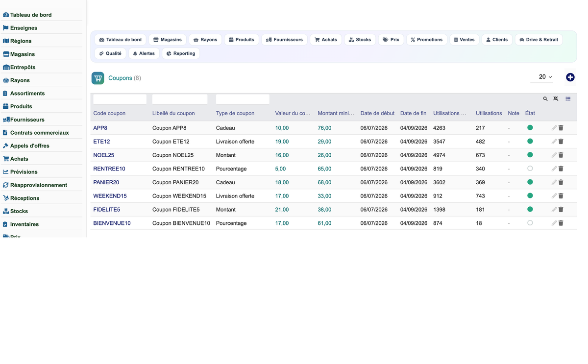Toggle the État status of FIDELITE5
588x364 pixels.
point(530,209)
